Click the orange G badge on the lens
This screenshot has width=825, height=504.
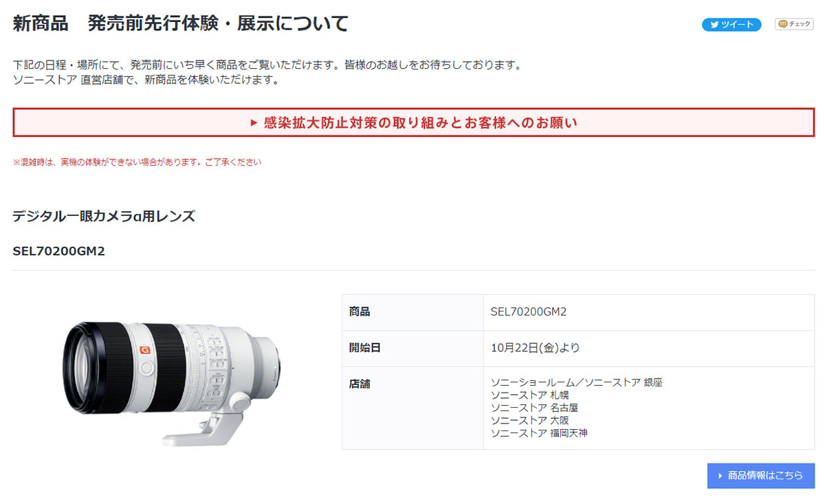coord(144,349)
